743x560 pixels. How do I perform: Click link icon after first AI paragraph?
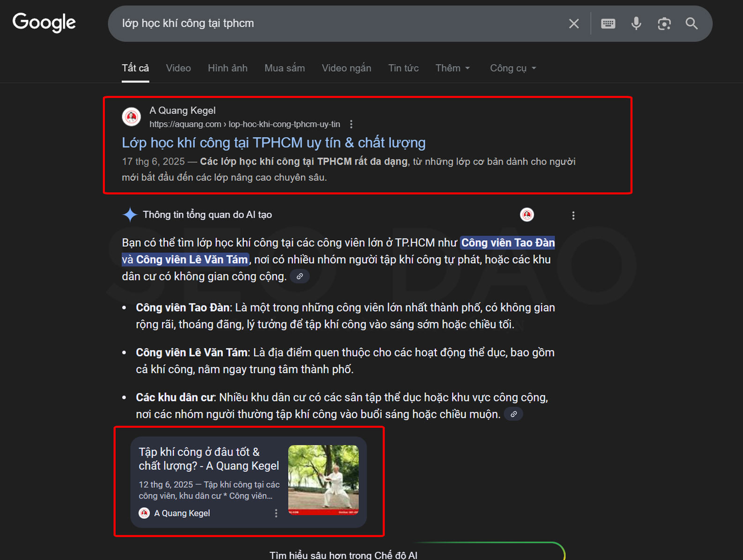[x=300, y=276]
